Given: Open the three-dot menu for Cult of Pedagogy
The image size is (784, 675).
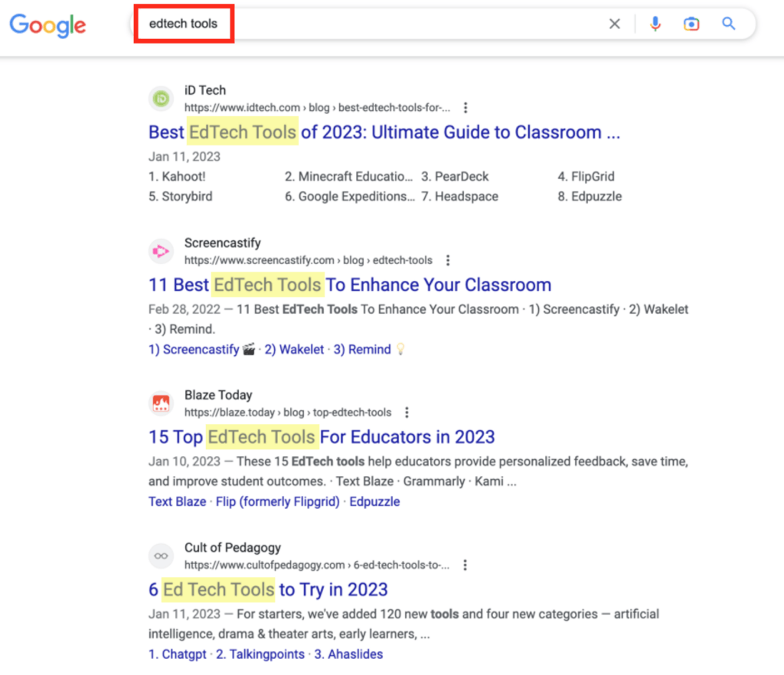Looking at the screenshot, I should coord(465,565).
